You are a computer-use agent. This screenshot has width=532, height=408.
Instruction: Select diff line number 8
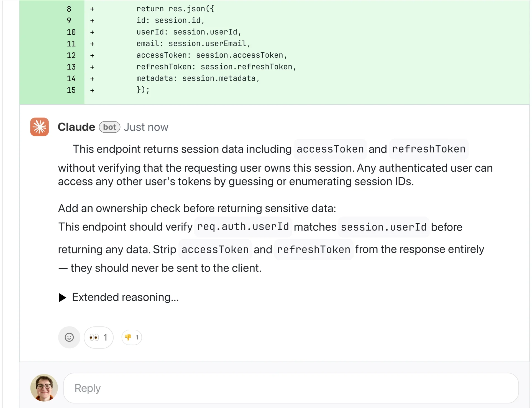tap(69, 9)
